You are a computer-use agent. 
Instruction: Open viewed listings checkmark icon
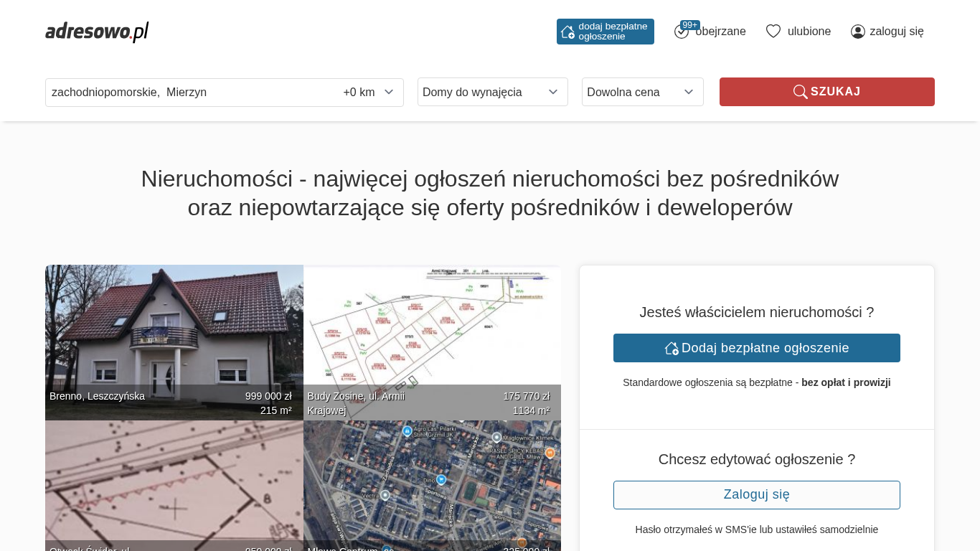(681, 32)
